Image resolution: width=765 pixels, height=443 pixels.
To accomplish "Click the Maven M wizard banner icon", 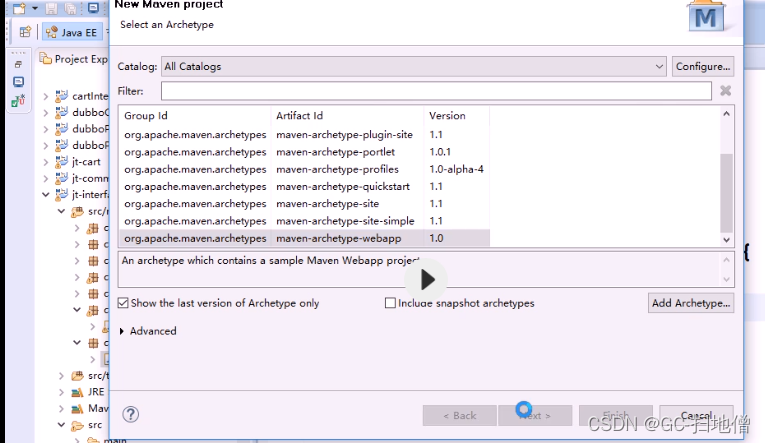I will click(705, 18).
